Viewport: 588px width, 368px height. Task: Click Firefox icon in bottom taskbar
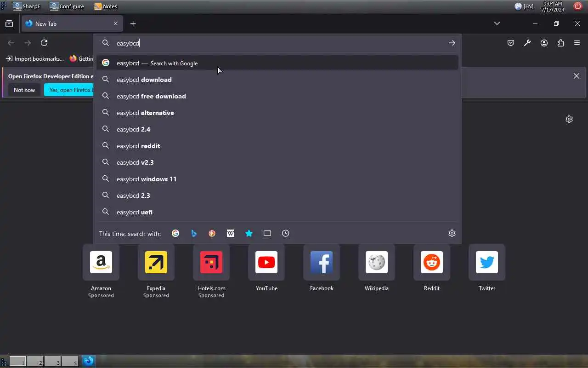point(88,361)
